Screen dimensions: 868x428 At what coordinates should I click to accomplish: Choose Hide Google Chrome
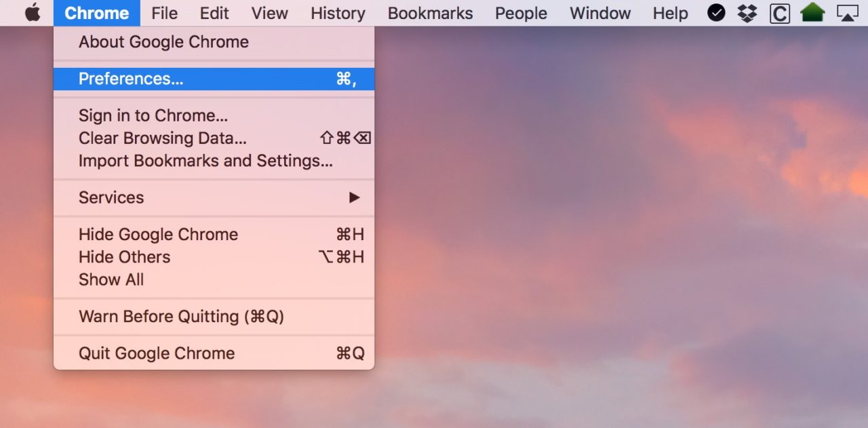click(x=214, y=235)
